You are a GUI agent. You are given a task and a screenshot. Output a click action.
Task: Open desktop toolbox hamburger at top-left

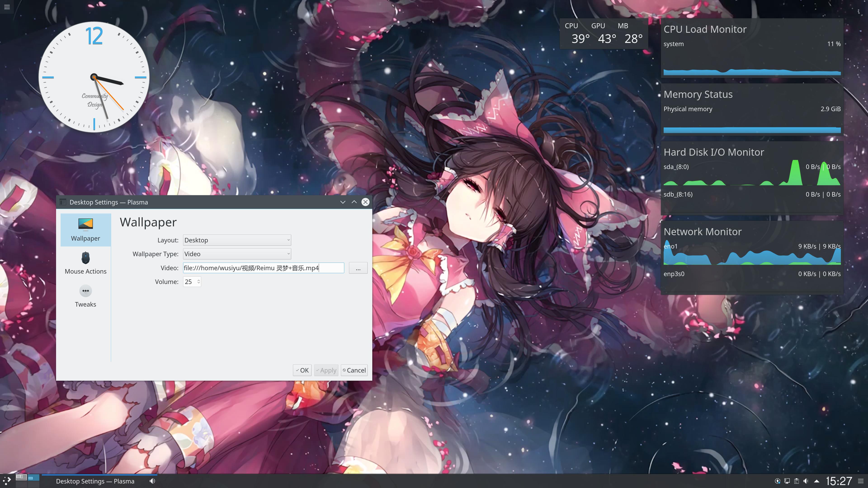pyautogui.click(x=7, y=7)
